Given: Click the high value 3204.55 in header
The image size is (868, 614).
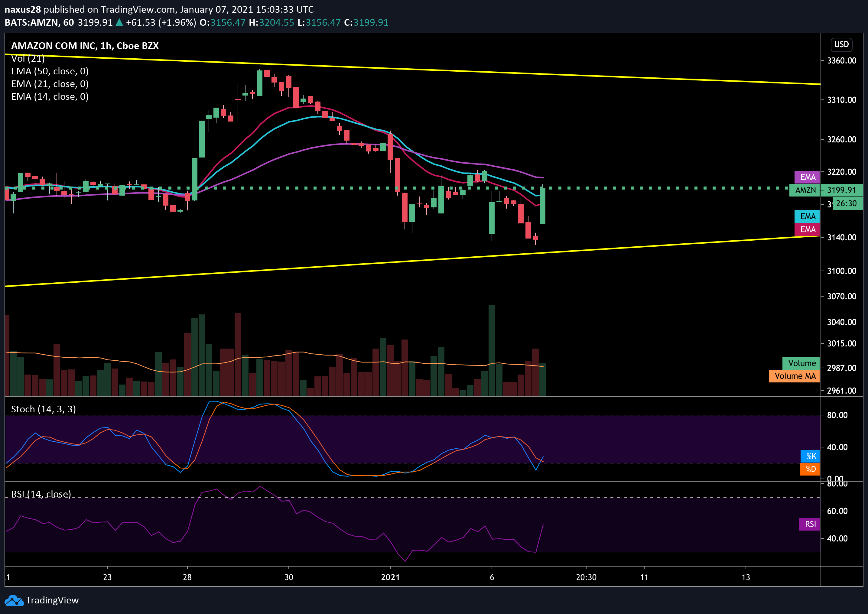Looking at the screenshot, I should (276, 23).
